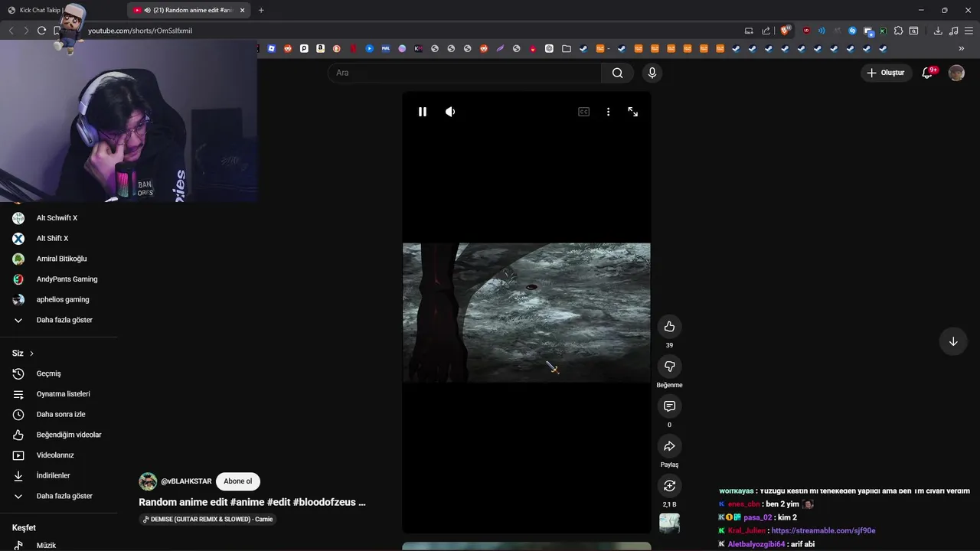Viewport: 980px width, 551px height.
Task: Share the Short using the arrow icon
Action: click(669, 446)
